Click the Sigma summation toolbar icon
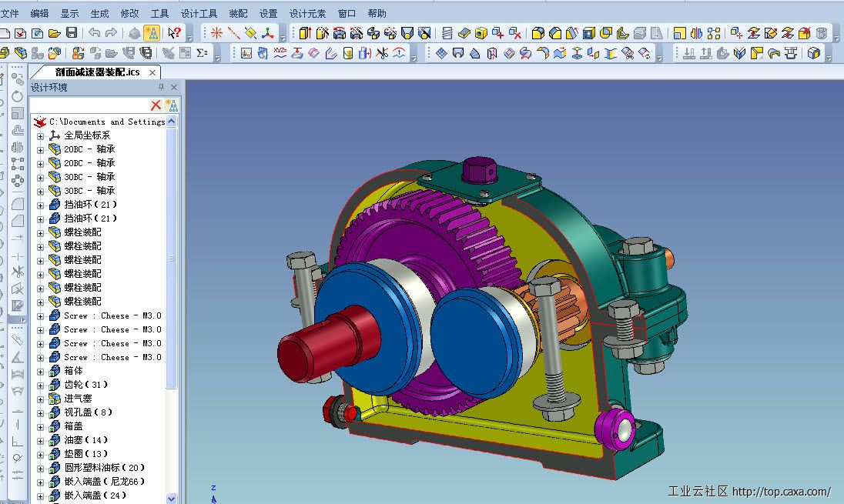Image resolution: width=844 pixels, height=504 pixels. [x=202, y=53]
